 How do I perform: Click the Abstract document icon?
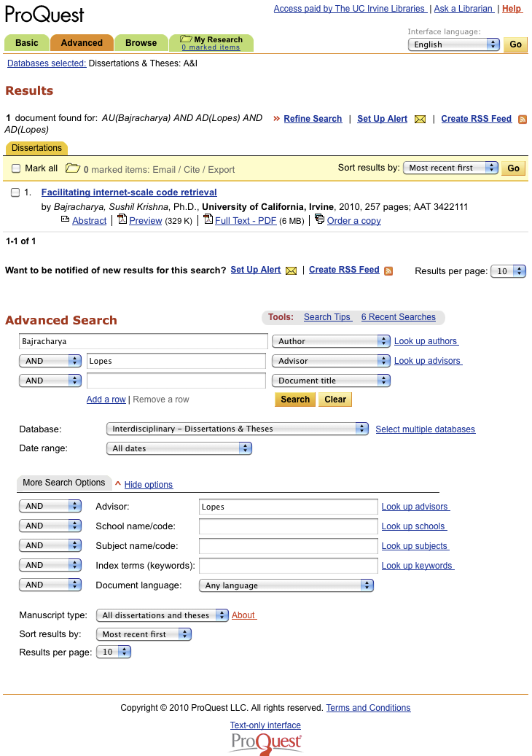click(65, 219)
